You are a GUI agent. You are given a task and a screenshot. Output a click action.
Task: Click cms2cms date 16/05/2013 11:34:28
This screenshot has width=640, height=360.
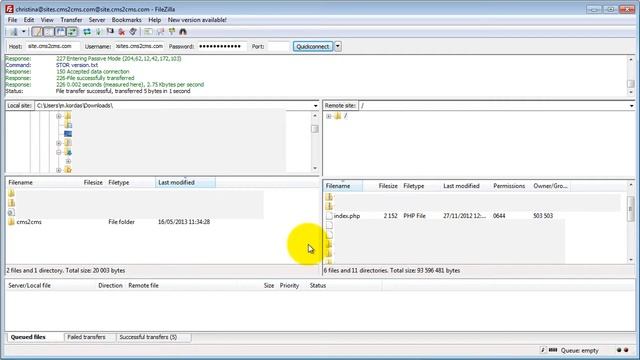point(184,222)
